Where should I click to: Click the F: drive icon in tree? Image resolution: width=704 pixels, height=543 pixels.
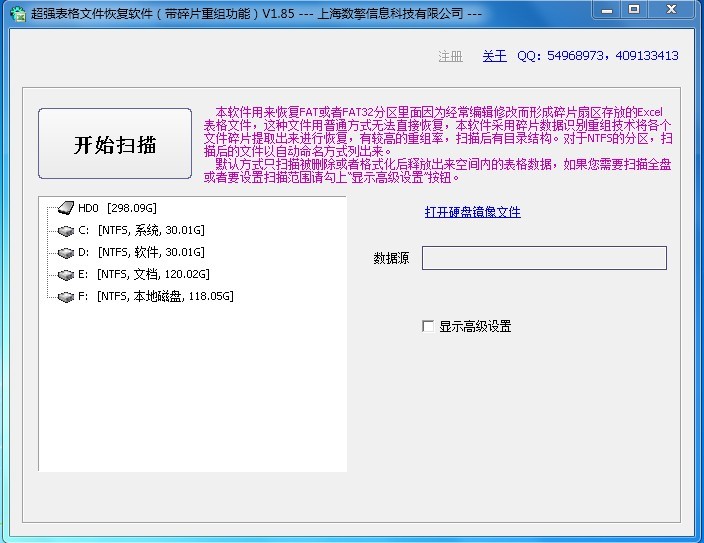pyautogui.click(x=66, y=296)
